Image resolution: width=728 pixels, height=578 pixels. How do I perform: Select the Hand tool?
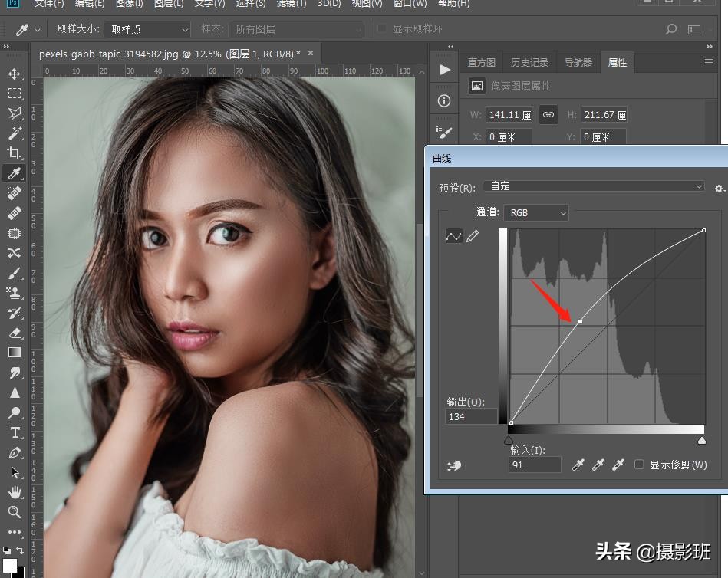click(x=15, y=491)
